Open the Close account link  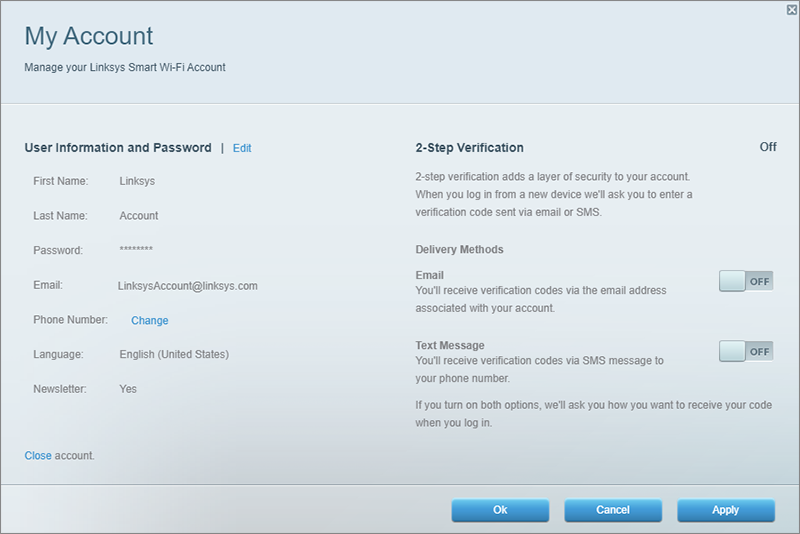(38, 455)
